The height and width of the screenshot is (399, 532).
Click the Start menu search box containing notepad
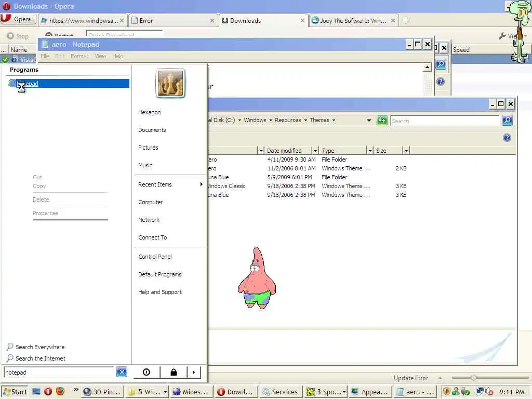59,372
